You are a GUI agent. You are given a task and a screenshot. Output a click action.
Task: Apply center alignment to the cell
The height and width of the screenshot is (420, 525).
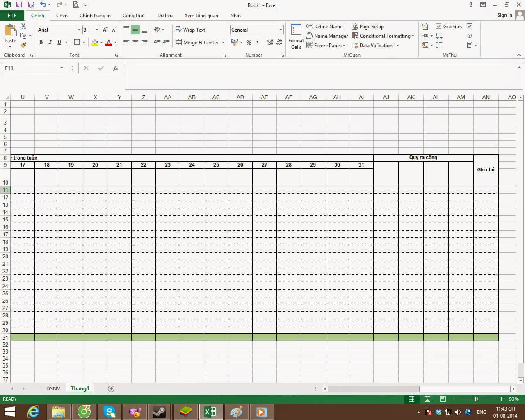pos(135,42)
